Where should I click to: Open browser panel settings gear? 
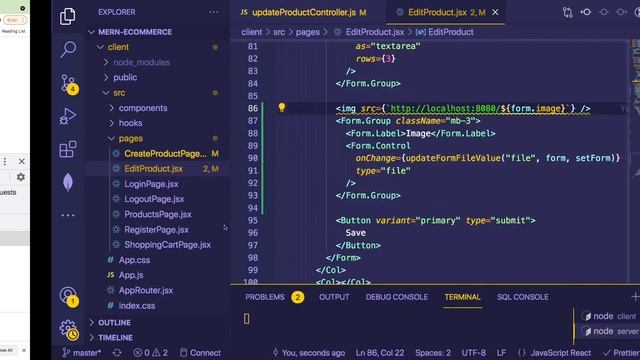click(20, 177)
